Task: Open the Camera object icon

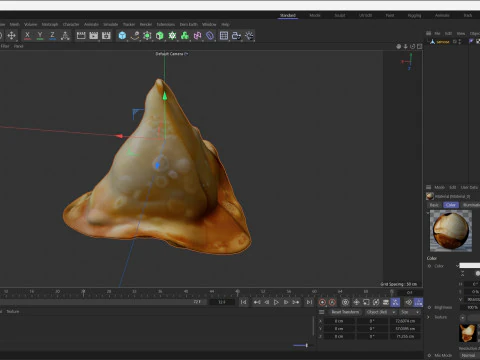Action: coord(236,36)
